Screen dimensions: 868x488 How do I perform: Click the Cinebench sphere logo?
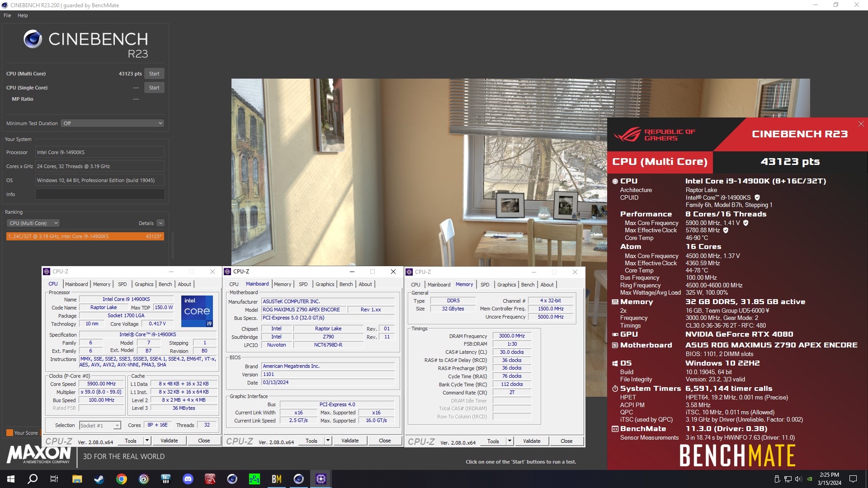coord(33,39)
